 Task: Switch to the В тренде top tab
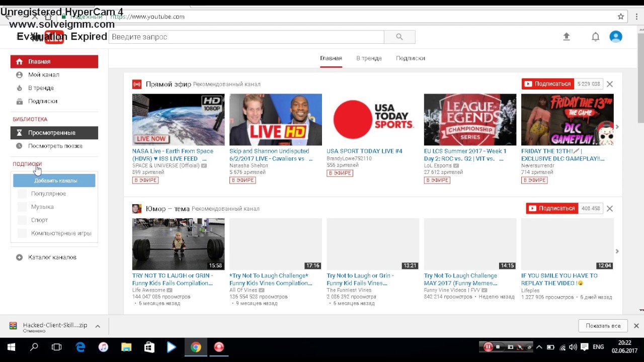pyautogui.click(x=369, y=58)
